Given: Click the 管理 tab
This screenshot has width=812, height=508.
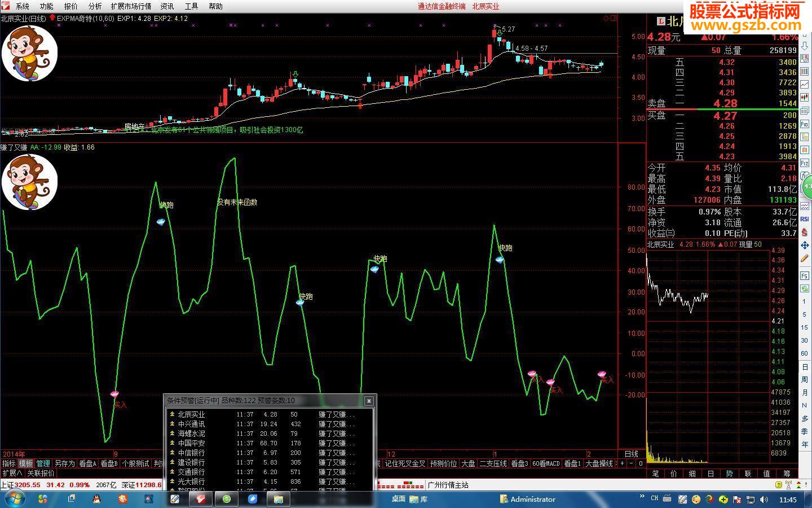Looking at the screenshot, I should coord(43,463).
